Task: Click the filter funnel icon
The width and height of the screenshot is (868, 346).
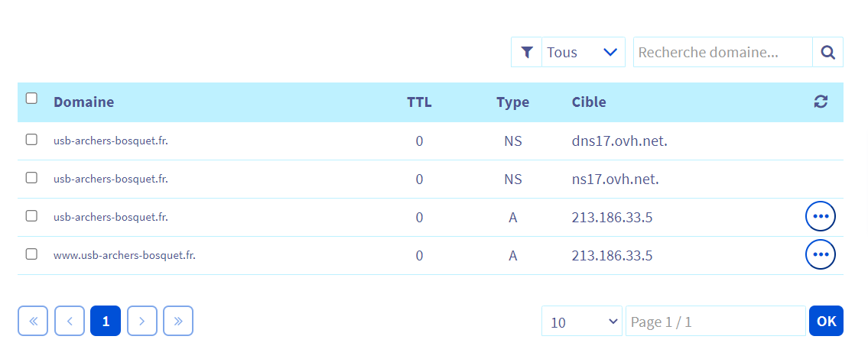Action: point(526,52)
